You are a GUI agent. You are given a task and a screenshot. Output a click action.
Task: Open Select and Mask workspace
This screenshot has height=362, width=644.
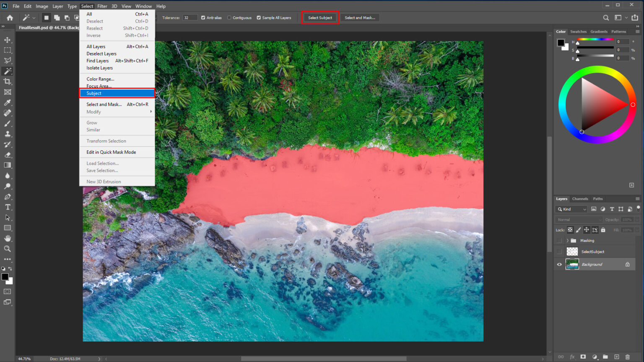[x=360, y=18]
